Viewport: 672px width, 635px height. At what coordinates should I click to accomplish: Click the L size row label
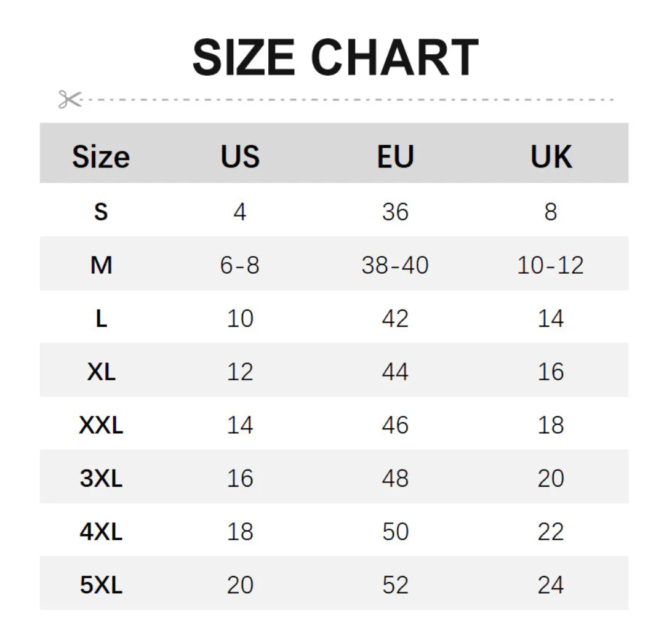point(101,319)
